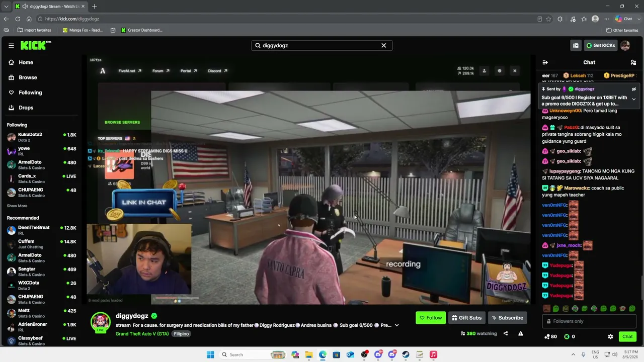Open the tab search dropdown arrow

[6, 7]
